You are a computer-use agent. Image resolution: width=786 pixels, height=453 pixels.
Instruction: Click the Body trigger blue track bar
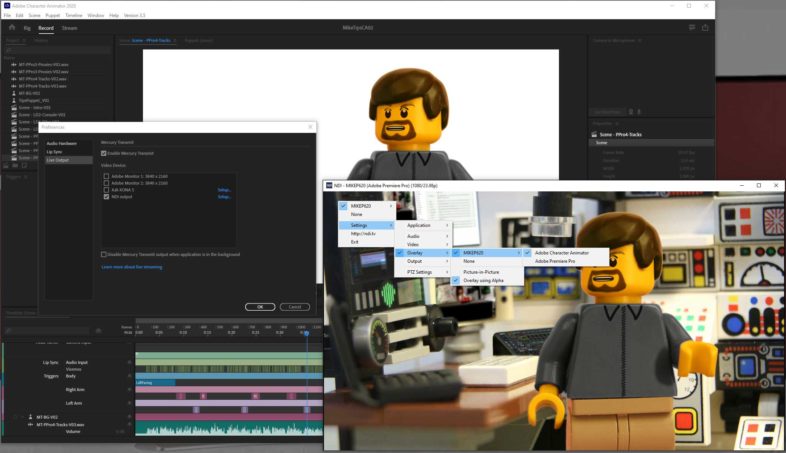tap(229, 376)
